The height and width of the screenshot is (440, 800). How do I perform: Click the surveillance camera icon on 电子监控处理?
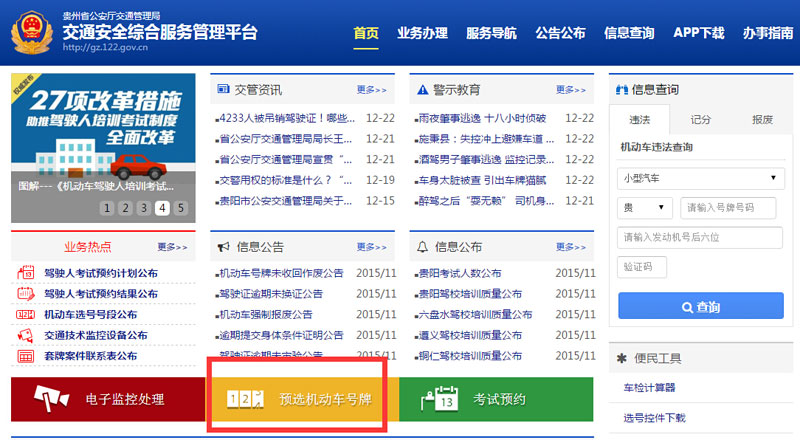pos(51,399)
